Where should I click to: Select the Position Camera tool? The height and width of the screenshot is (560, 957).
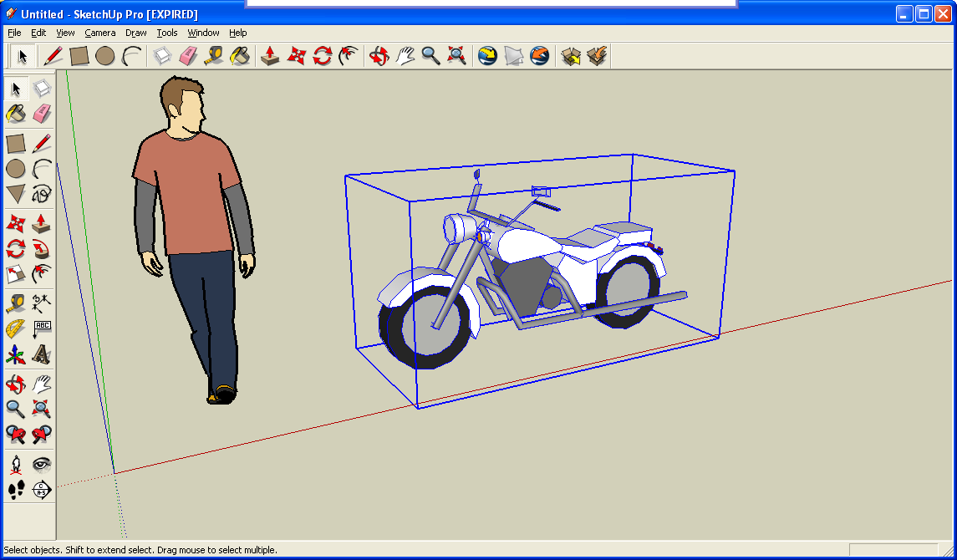pyautogui.click(x=15, y=465)
